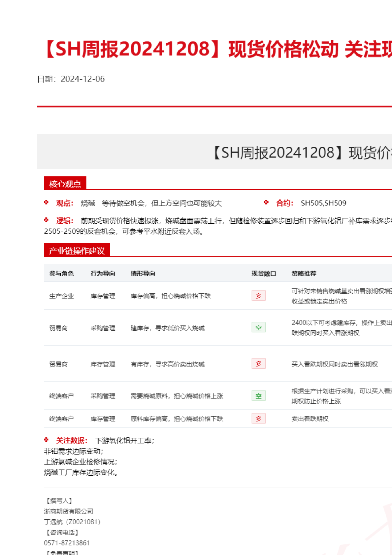Click the 浙商期货有限公司 company name
392x555 pixels.
(x=69, y=511)
